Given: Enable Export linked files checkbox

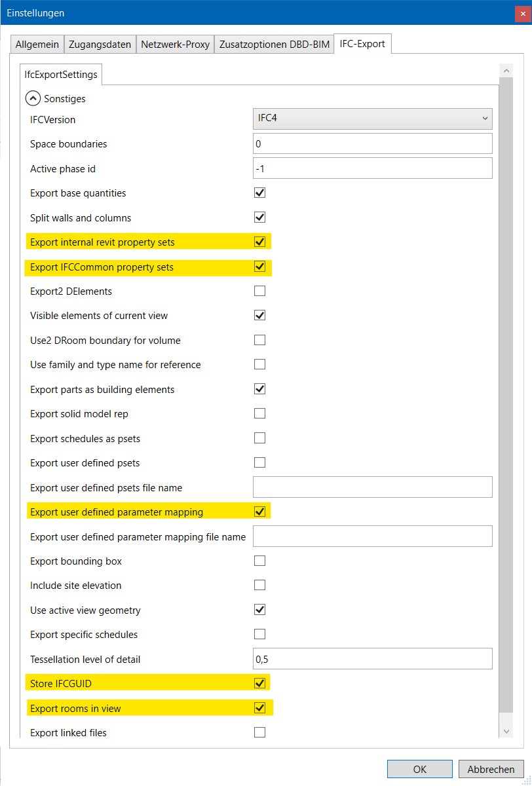Looking at the screenshot, I should pos(259,732).
